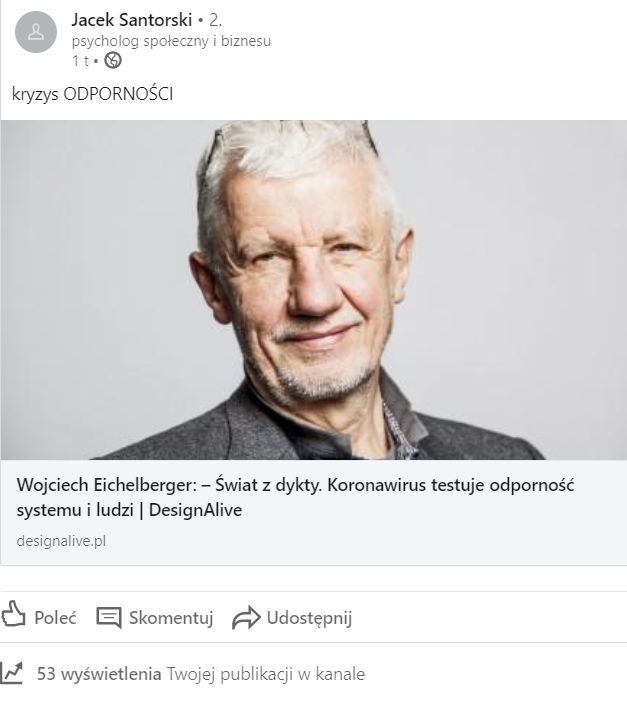Click the 1 t post timestamp
The width and height of the screenshot is (627, 701).
[x=80, y=60]
